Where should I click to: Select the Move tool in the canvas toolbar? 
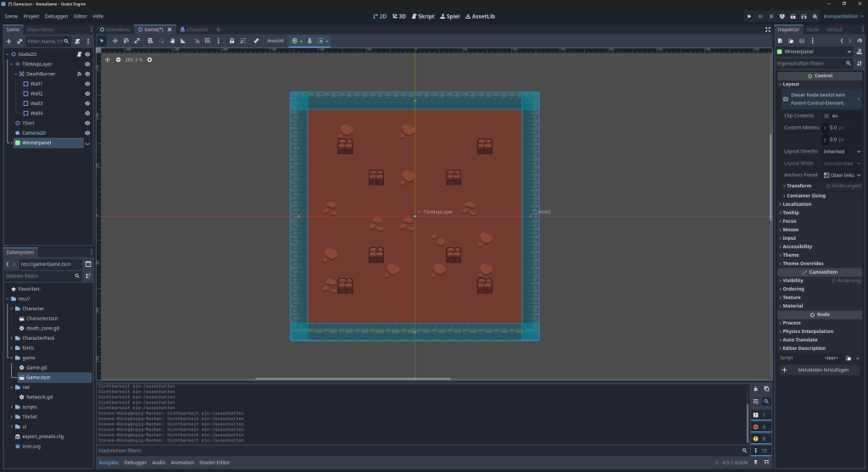[114, 41]
